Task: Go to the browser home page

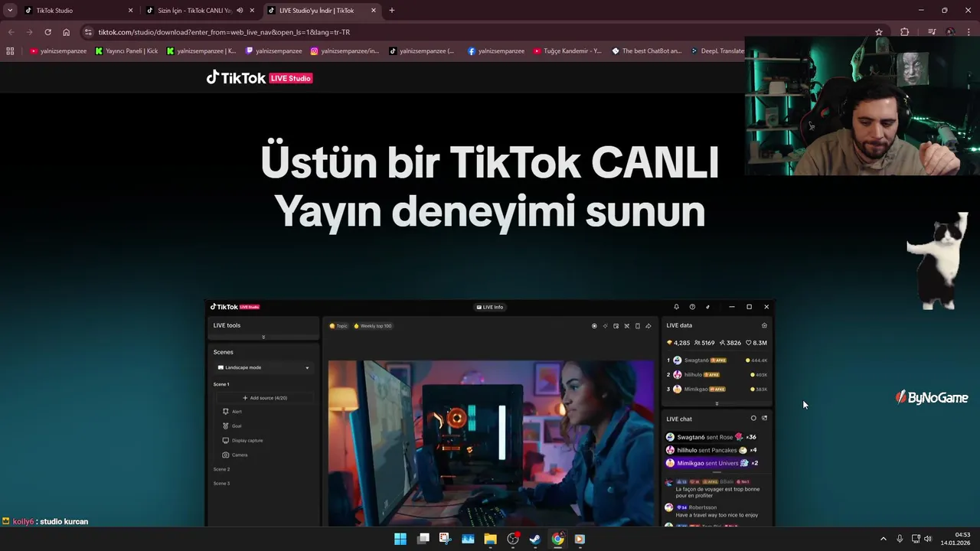Action: 66,32
